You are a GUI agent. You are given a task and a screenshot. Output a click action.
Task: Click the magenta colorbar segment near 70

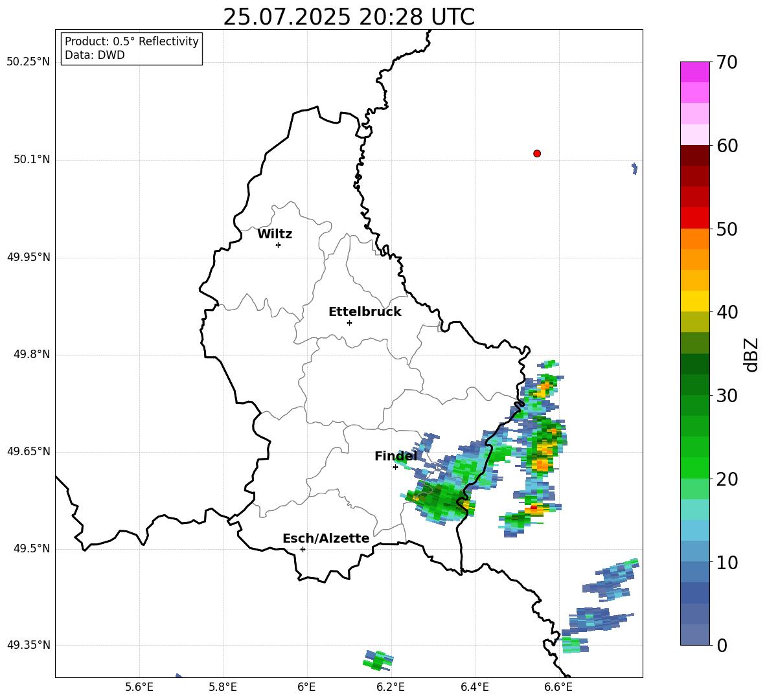click(694, 72)
